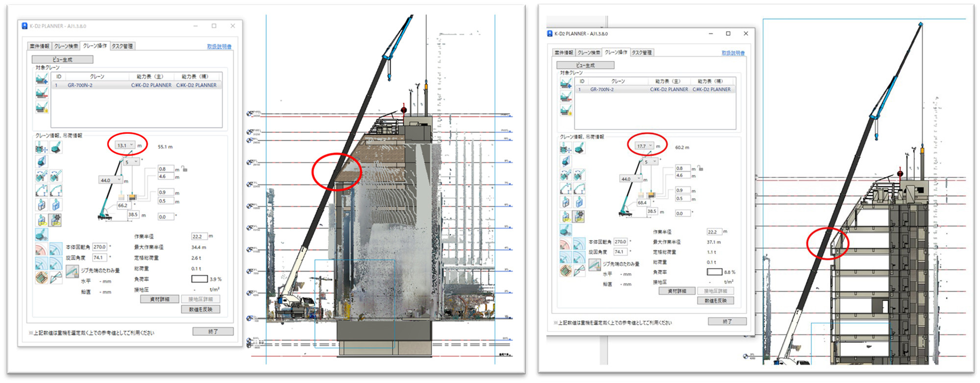Click the 3.9 % load ratio bar
The image size is (980, 383).
point(199,279)
